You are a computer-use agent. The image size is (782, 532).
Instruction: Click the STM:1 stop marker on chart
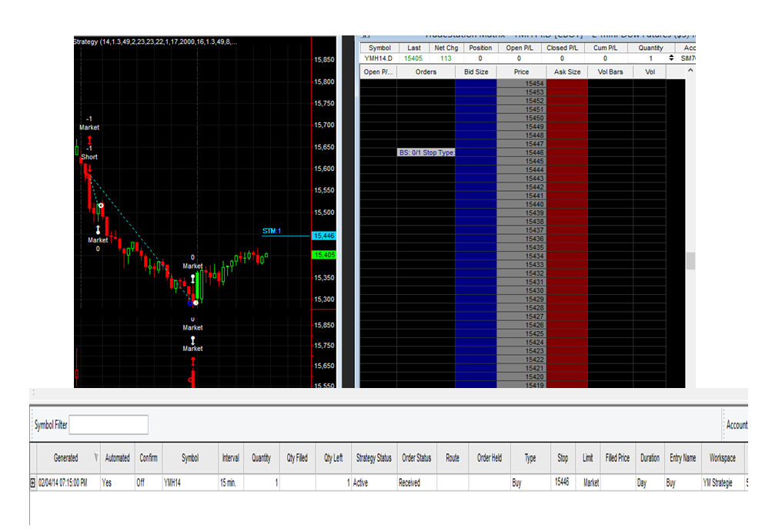(272, 231)
